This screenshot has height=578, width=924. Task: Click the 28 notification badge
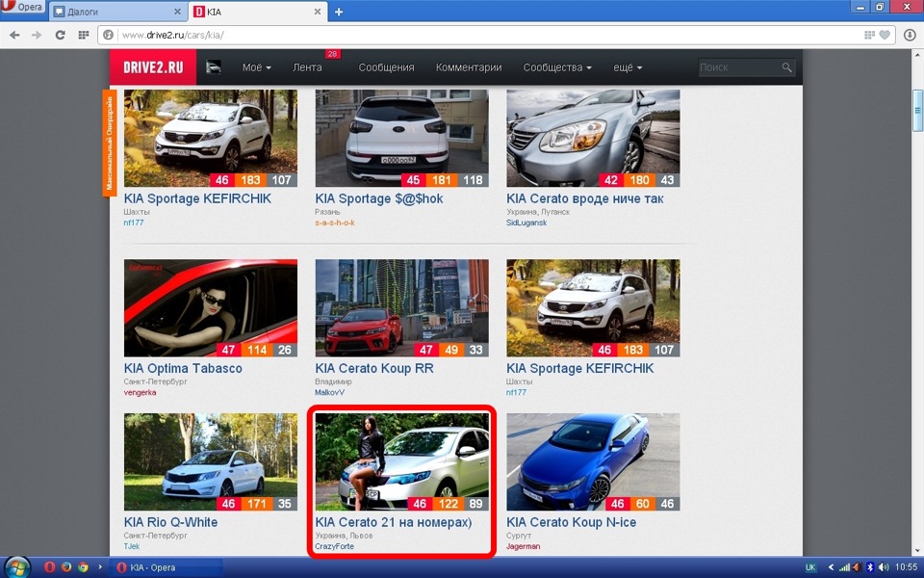point(332,54)
